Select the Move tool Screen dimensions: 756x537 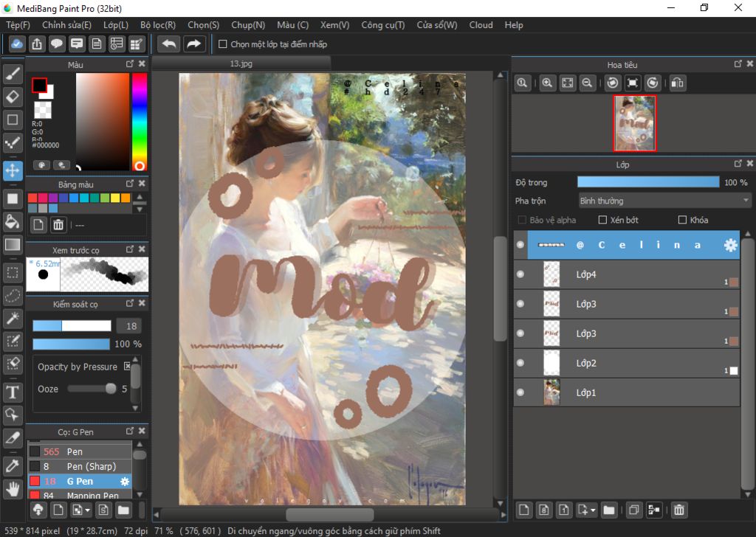13,170
